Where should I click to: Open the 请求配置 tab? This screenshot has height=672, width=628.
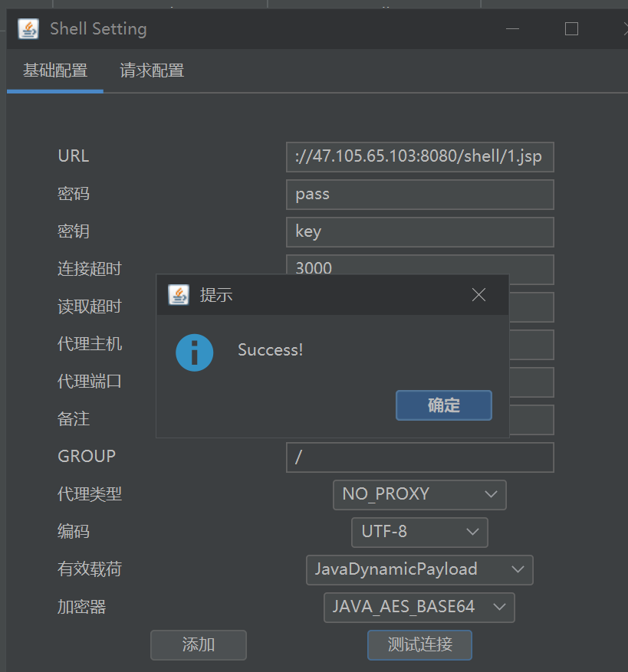(152, 70)
